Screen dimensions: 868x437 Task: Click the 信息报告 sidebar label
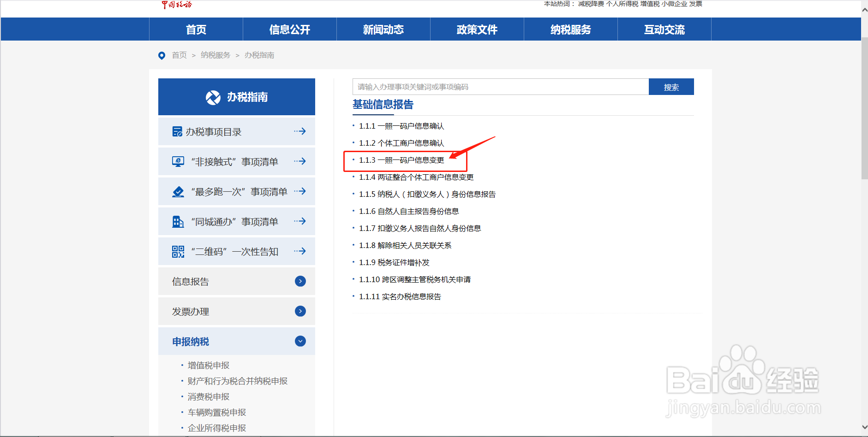(x=191, y=282)
